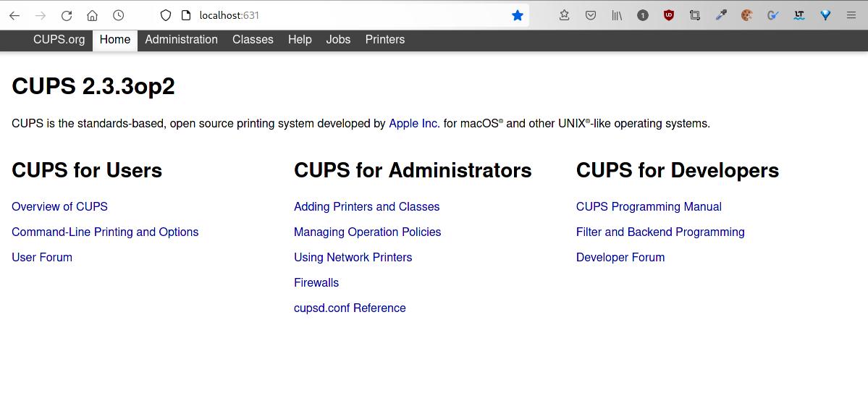Image resolution: width=868 pixels, height=396 pixels.
Task: Click the CUPS for Developers heading
Action: (678, 170)
